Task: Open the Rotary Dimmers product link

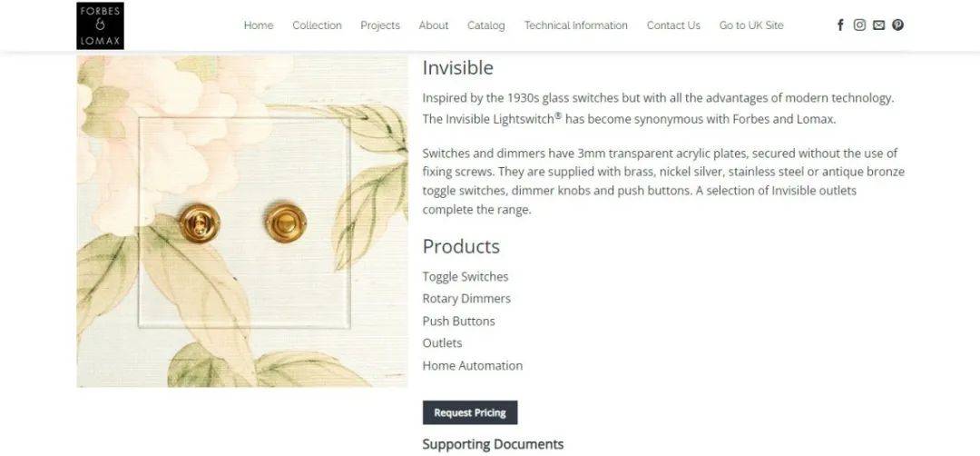Action: [467, 298]
